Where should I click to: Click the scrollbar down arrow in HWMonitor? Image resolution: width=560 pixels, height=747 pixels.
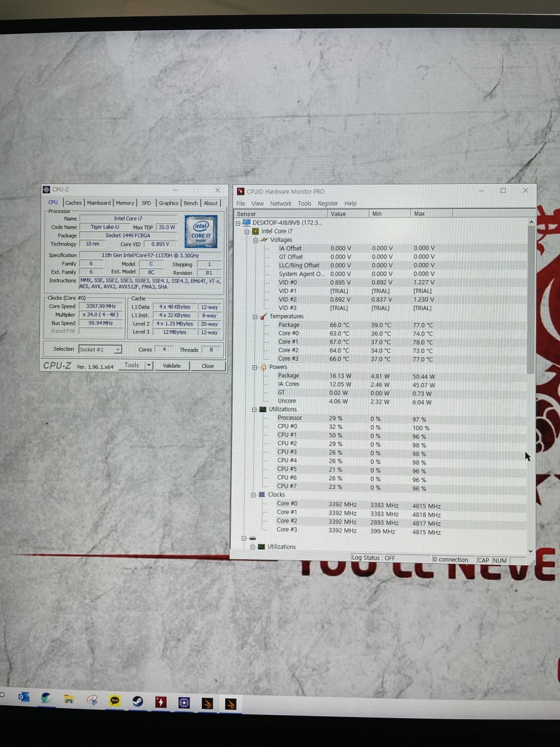point(530,551)
